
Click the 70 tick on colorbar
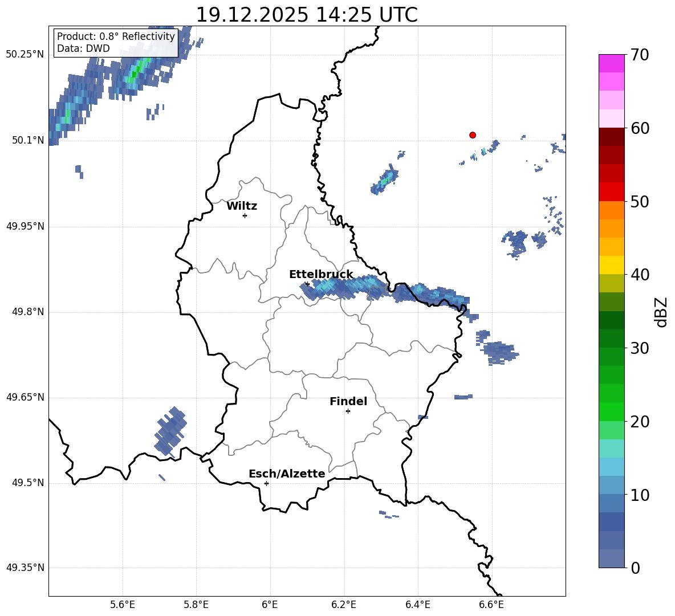point(639,55)
